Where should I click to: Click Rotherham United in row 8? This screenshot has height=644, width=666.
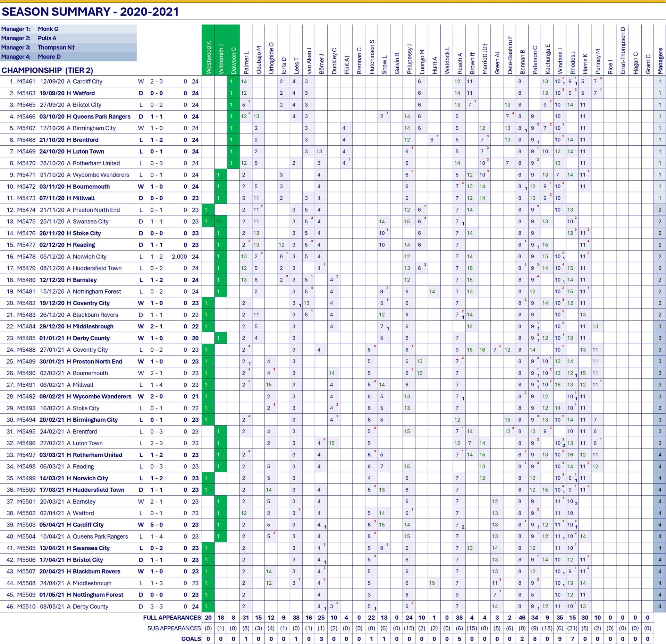pyautogui.click(x=96, y=163)
